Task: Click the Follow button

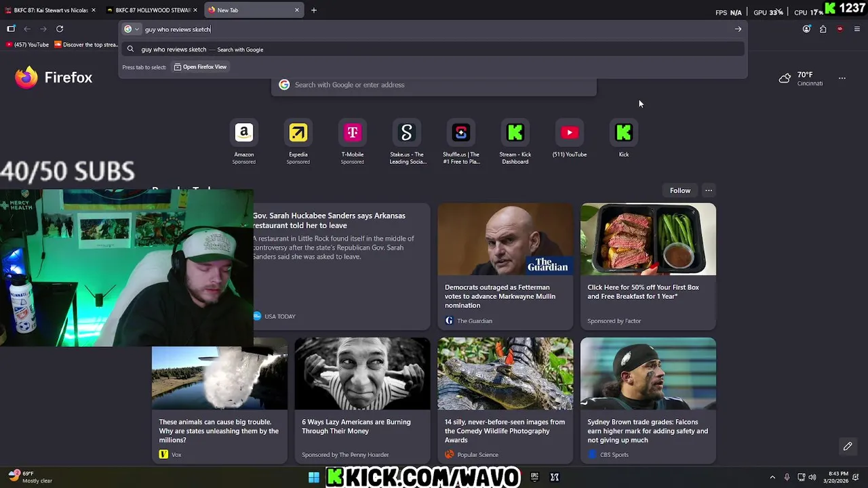Action: 680,190
